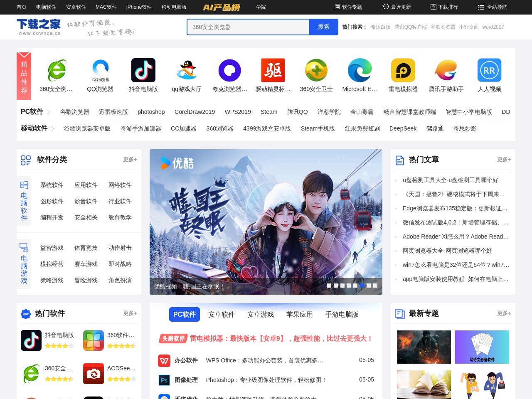Click hot search link word2007
Screen dimensions: 532x399
pyautogui.click(x=493, y=27)
